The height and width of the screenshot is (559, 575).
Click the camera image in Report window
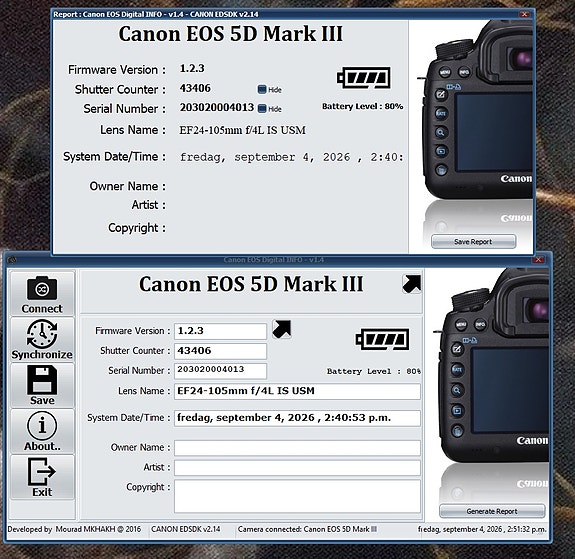(475, 110)
